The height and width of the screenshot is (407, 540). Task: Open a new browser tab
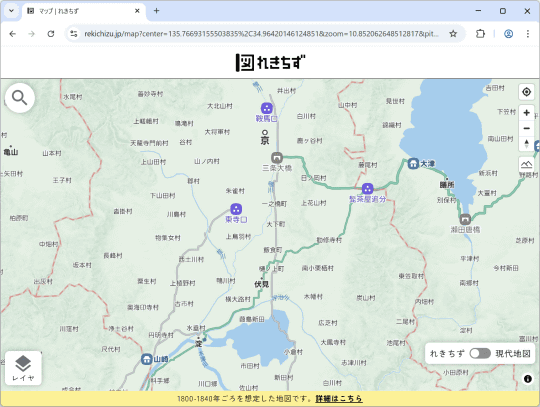coord(156,11)
